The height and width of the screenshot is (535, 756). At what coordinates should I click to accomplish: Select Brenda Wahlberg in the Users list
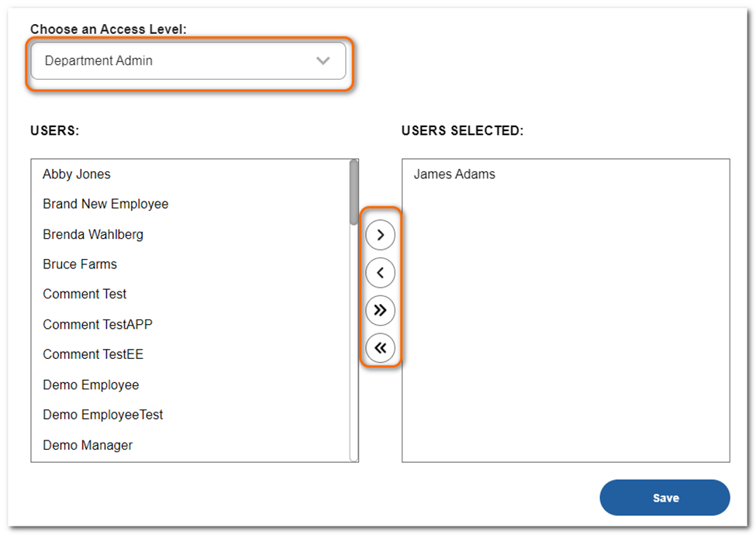pos(92,234)
